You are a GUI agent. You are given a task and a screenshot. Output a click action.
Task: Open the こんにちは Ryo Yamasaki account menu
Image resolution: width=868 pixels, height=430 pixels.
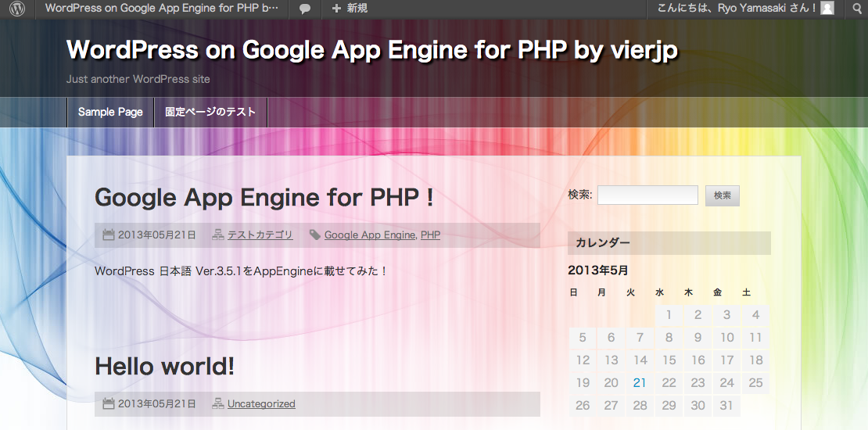click(x=745, y=9)
